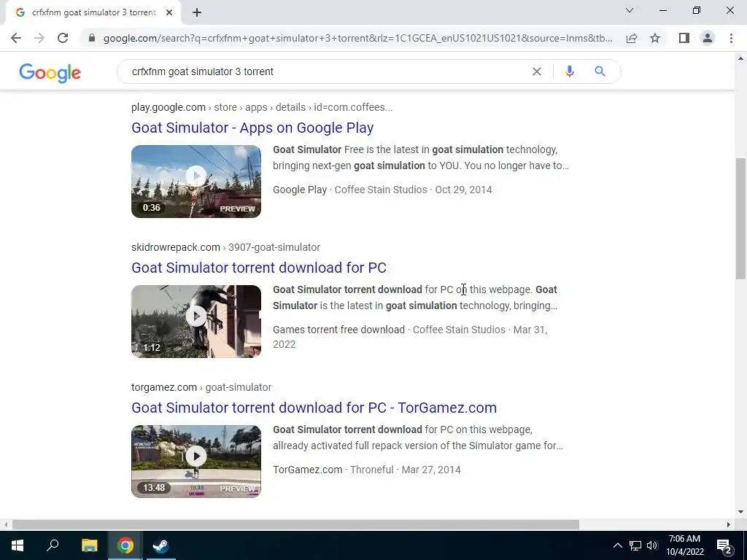Close the goat simulator 3 torrent tab
This screenshot has height=560, width=747.
coord(169,12)
